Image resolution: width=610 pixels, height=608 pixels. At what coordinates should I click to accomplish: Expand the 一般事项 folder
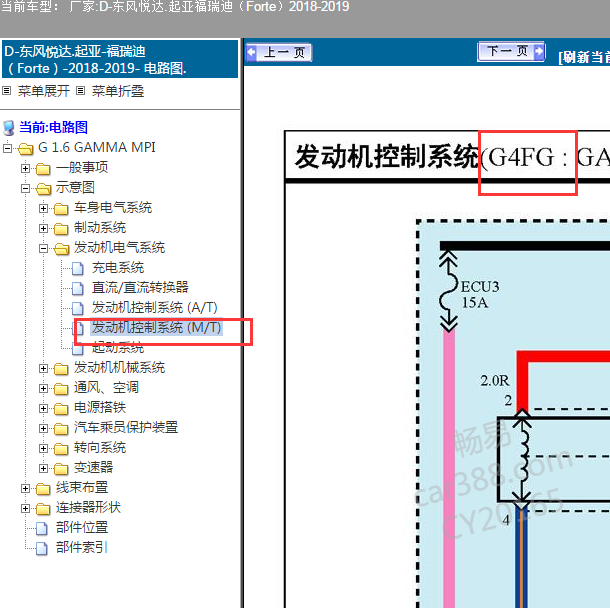point(25,168)
